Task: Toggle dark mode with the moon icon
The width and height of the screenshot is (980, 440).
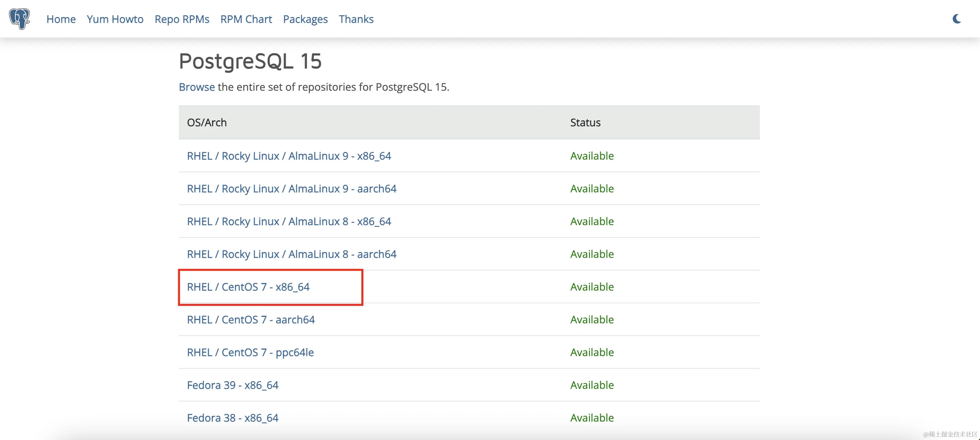Action: 957,18
